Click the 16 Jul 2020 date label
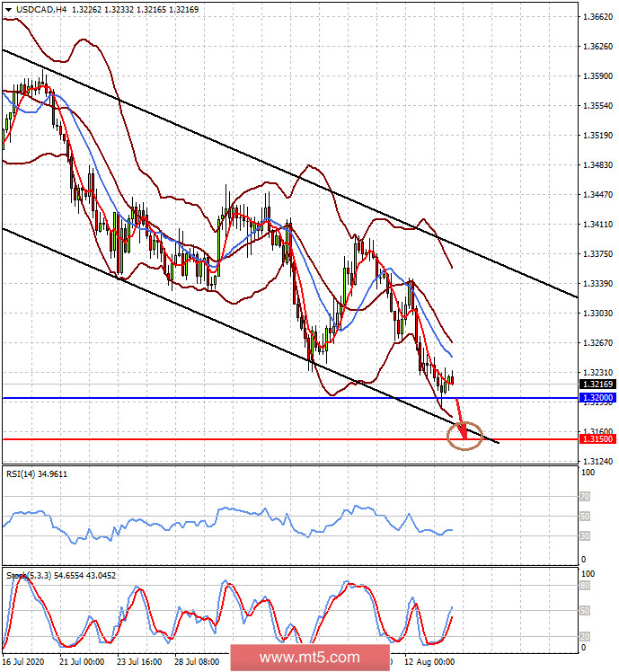This screenshot has height=672, width=619. [x=23, y=662]
